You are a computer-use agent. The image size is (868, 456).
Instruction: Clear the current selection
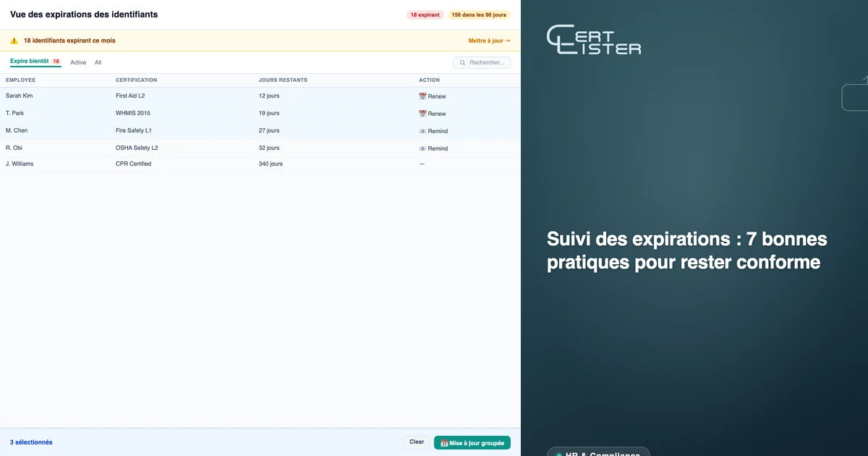pyautogui.click(x=417, y=442)
